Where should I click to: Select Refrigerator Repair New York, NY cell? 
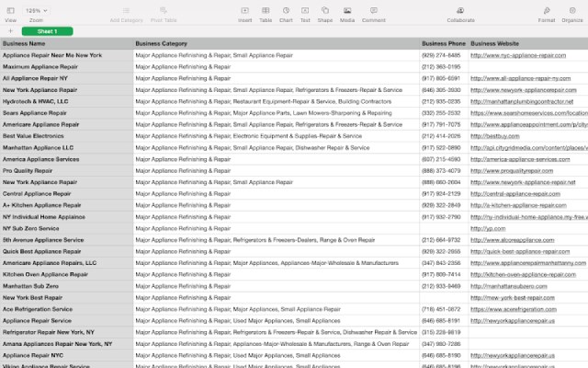coord(67,332)
